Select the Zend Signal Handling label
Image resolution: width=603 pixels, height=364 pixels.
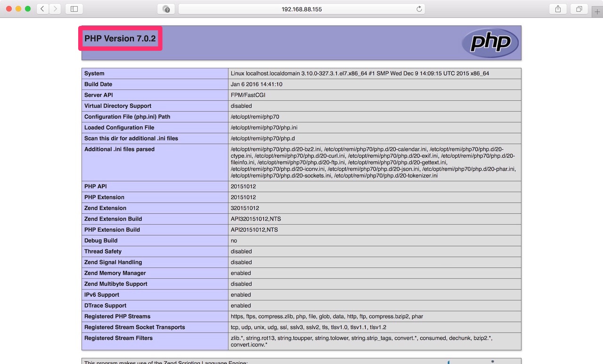[x=113, y=262]
